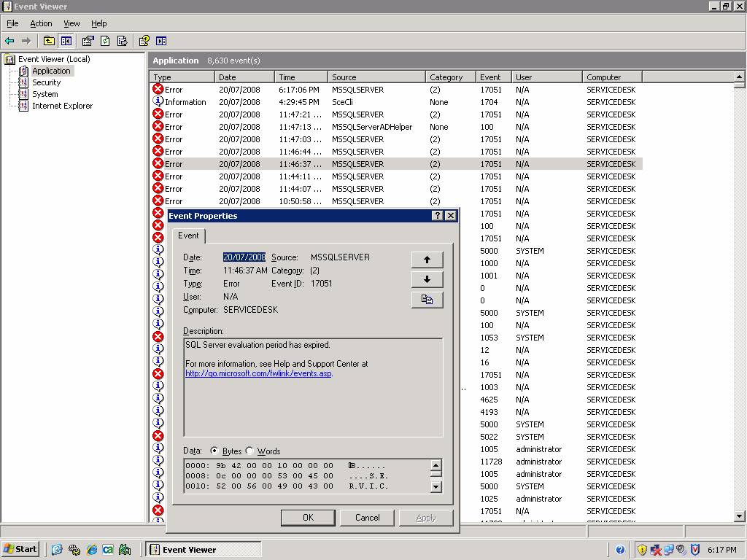This screenshot has width=747, height=560.
Task: Click the Start button
Action: point(20,550)
